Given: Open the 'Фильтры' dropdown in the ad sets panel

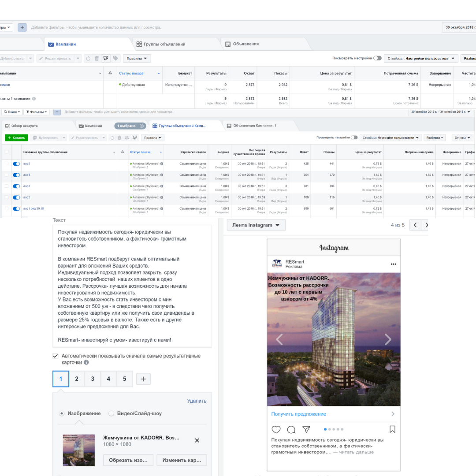Looking at the screenshot, I should click(x=37, y=112).
